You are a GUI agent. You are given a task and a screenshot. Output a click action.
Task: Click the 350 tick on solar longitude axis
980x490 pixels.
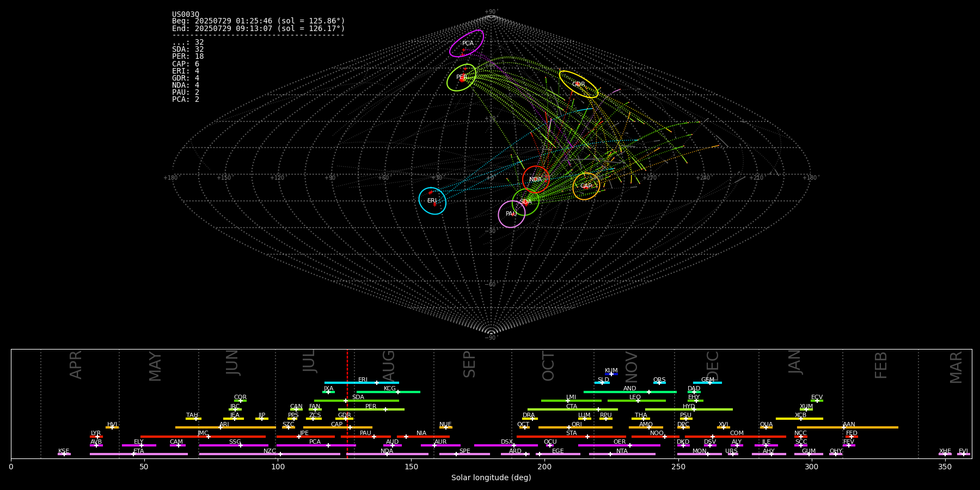pyautogui.click(x=945, y=467)
